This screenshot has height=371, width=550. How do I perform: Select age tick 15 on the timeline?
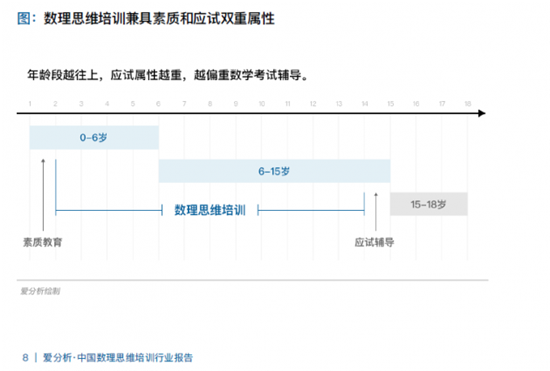point(390,104)
